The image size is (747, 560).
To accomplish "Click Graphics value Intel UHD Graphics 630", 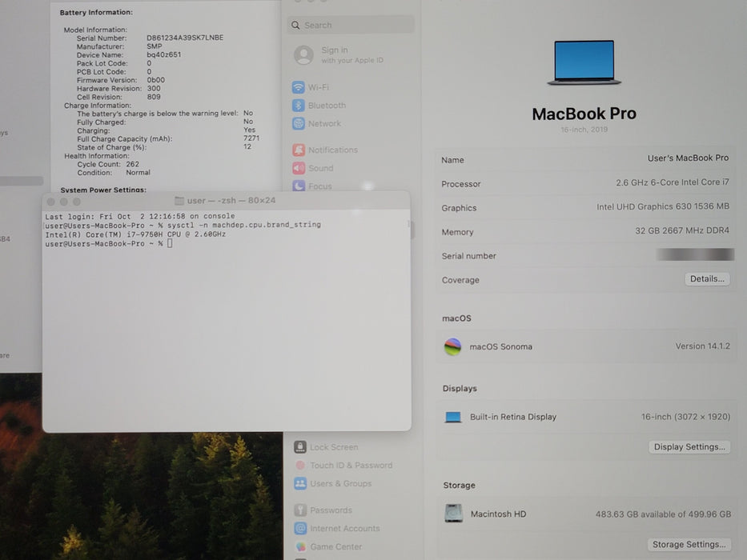I will coord(663,206).
